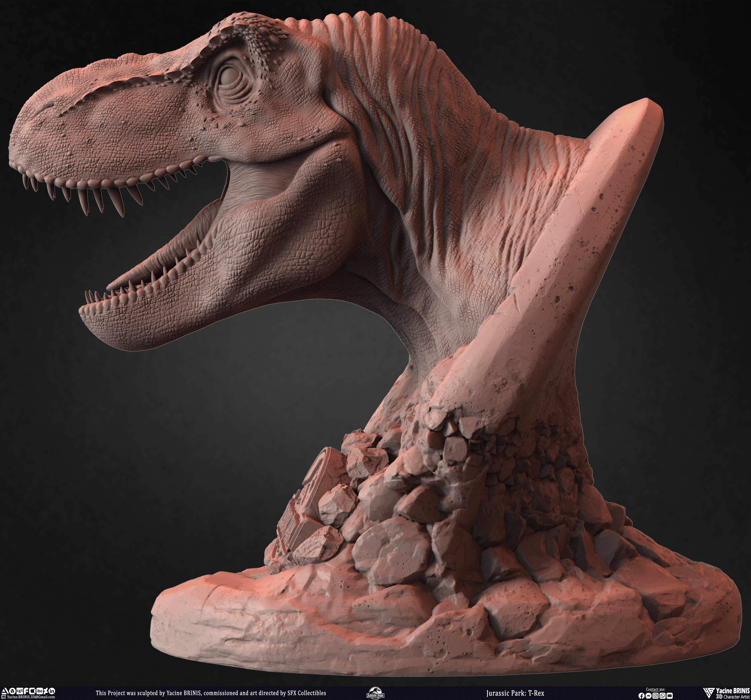Image resolution: width=751 pixels, height=700 pixels.
Task: Click the Sketchfab cube icon
Action: tap(13, 691)
